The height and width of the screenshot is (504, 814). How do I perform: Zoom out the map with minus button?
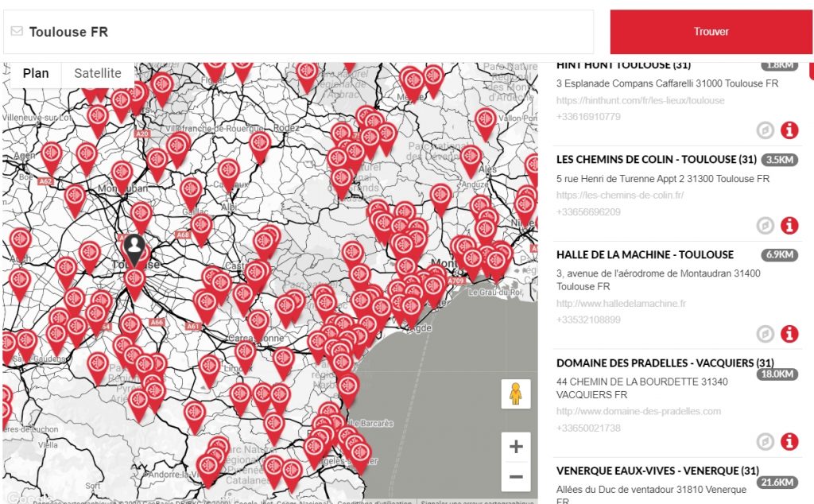pyautogui.click(x=516, y=476)
